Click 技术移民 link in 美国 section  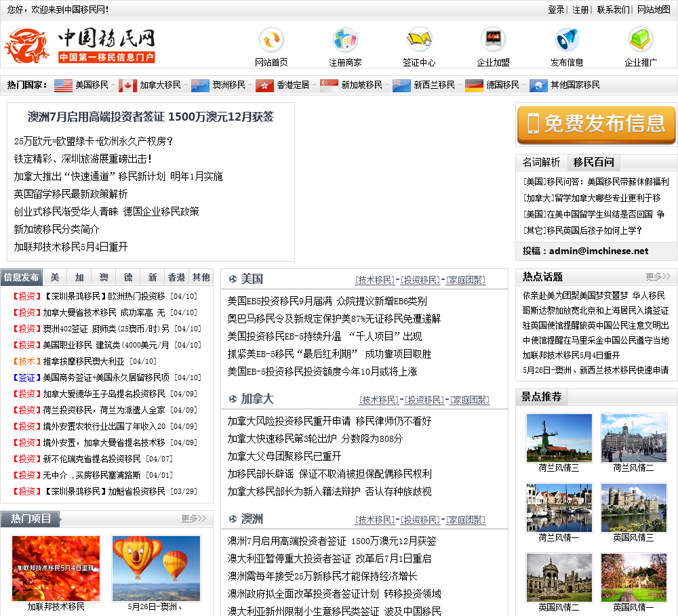click(x=374, y=280)
